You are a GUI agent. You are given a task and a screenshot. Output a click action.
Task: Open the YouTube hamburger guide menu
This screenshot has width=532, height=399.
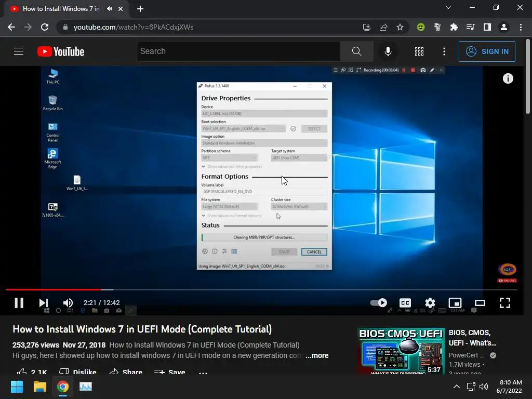tap(19, 51)
